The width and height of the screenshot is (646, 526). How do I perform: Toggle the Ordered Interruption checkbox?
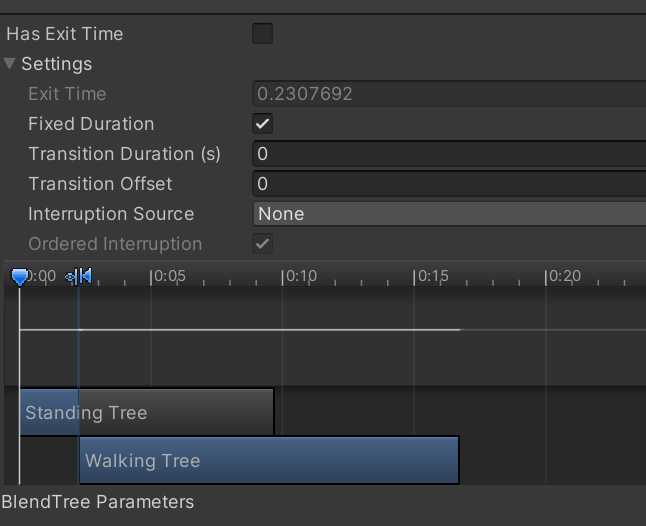coord(262,244)
